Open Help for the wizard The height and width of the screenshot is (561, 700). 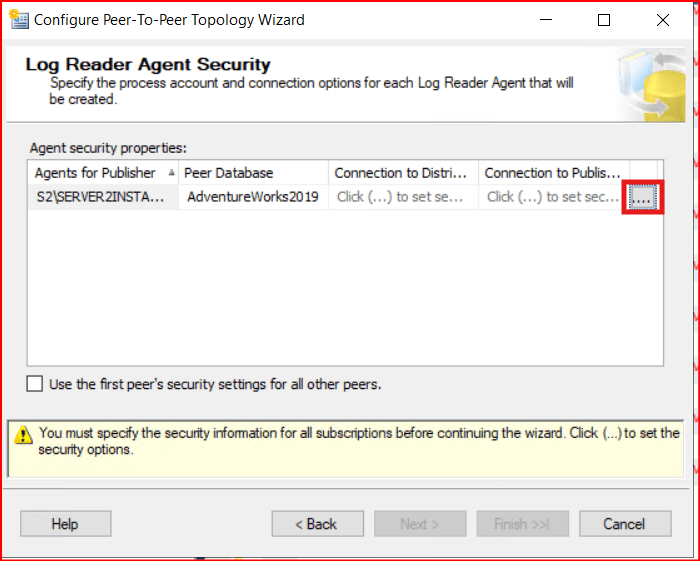point(65,524)
